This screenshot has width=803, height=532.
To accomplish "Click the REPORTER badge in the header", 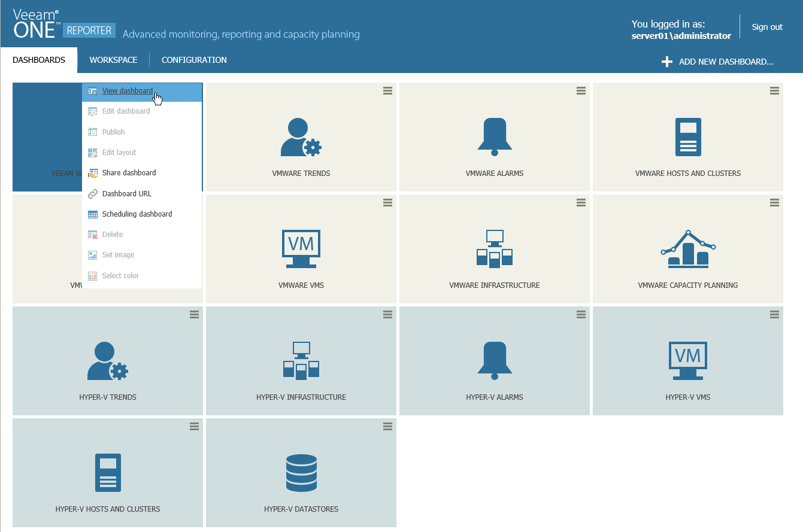I will [89, 30].
